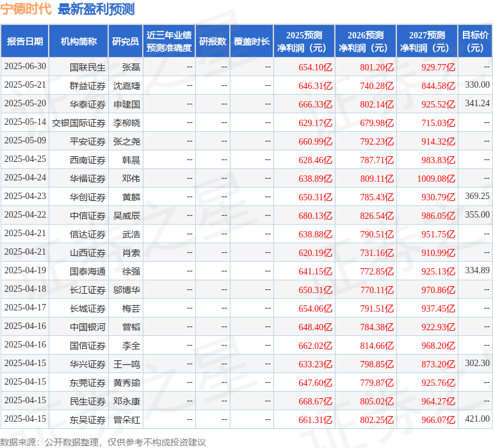The width and height of the screenshot is (493, 448).
Task: Click institution 中国银河
Action: (x=88, y=327)
